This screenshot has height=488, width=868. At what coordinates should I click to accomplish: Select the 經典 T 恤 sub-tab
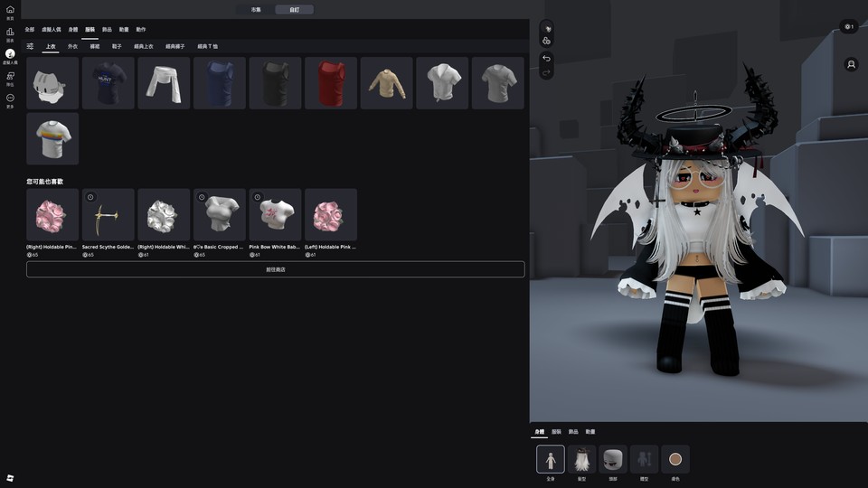207,46
